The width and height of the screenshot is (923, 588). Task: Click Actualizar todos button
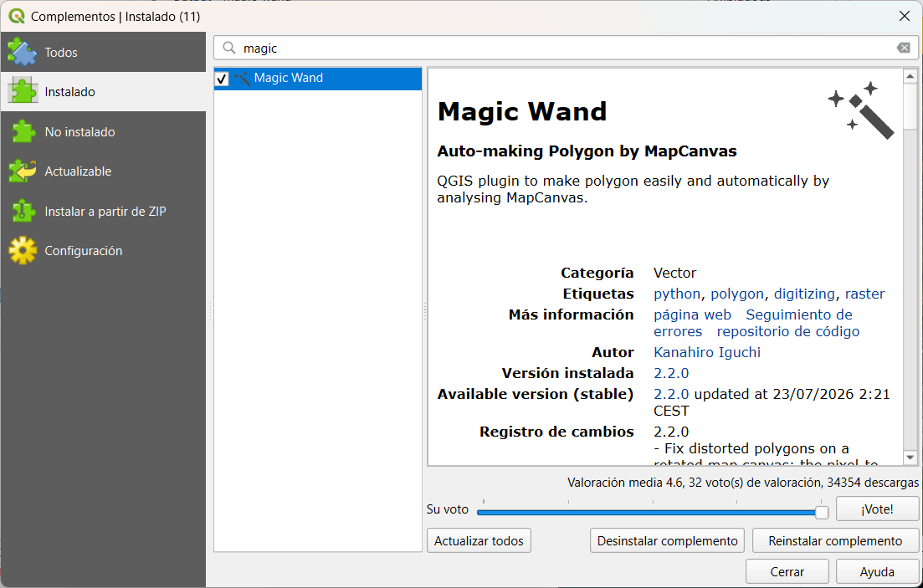click(479, 541)
